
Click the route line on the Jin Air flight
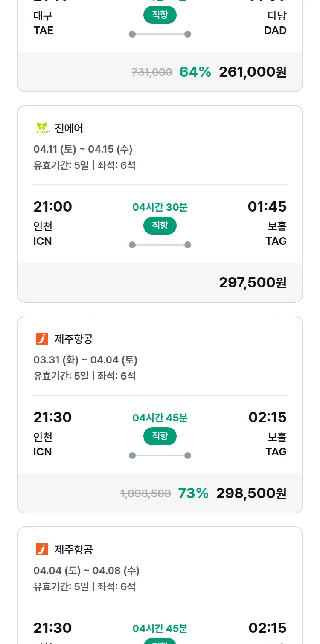tap(160, 245)
